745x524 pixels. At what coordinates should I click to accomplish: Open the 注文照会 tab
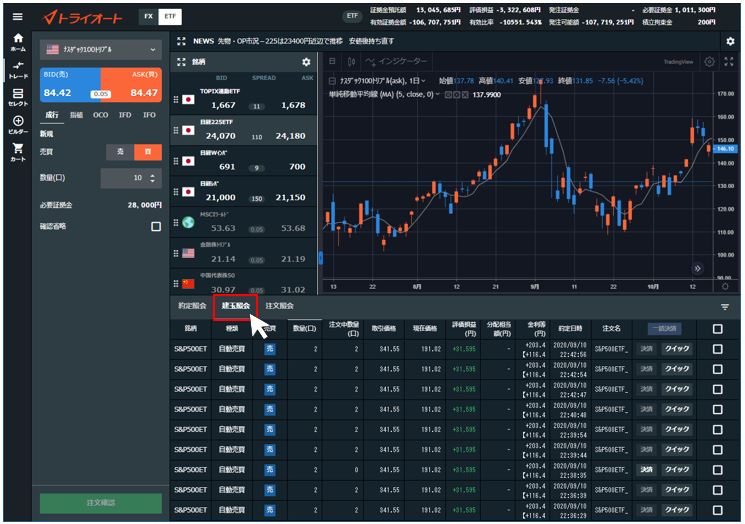[279, 306]
